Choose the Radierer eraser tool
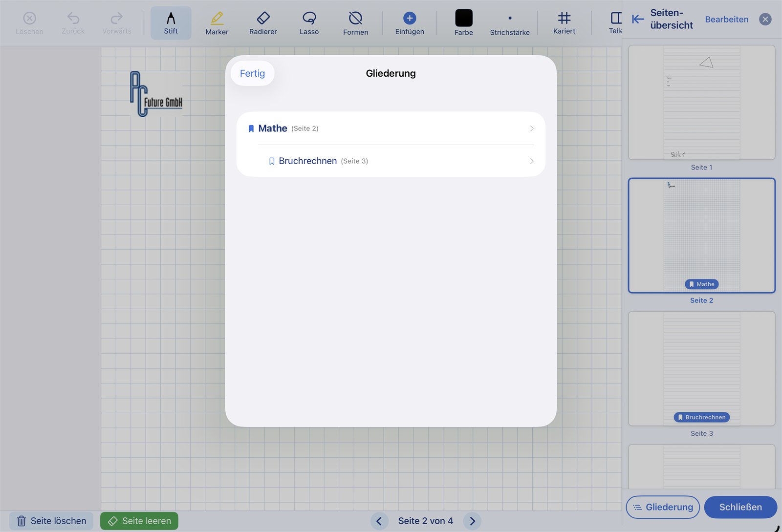This screenshot has width=782, height=532. (x=263, y=23)
